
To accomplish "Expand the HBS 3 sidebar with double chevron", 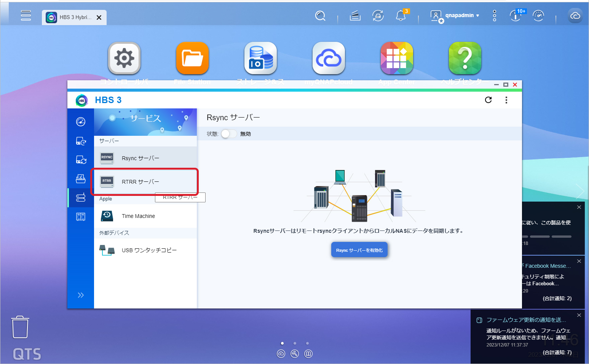I will pyautogui.click(x=81, y=295).
